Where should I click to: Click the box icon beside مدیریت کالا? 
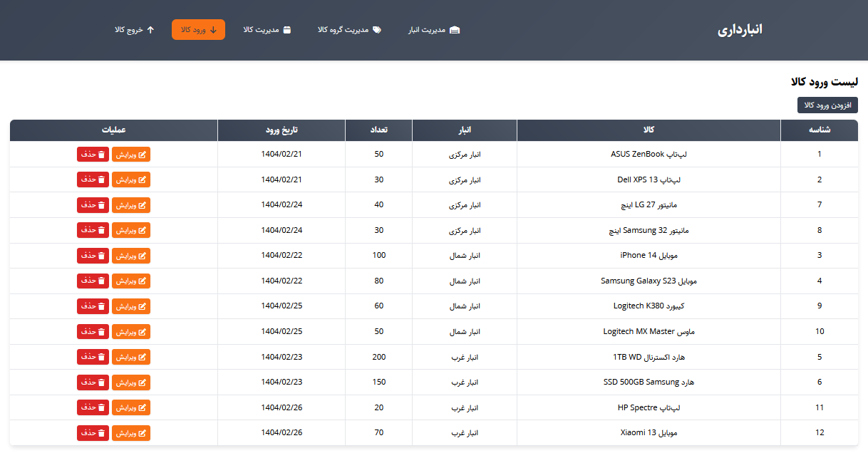tap(287, 30)
